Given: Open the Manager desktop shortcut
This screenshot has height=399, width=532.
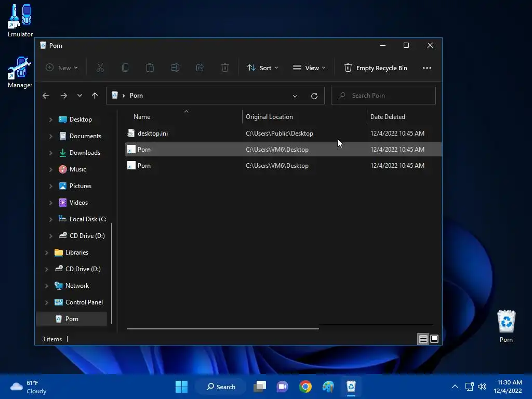Looking at the screenshot, I should (x=20, y=72).
